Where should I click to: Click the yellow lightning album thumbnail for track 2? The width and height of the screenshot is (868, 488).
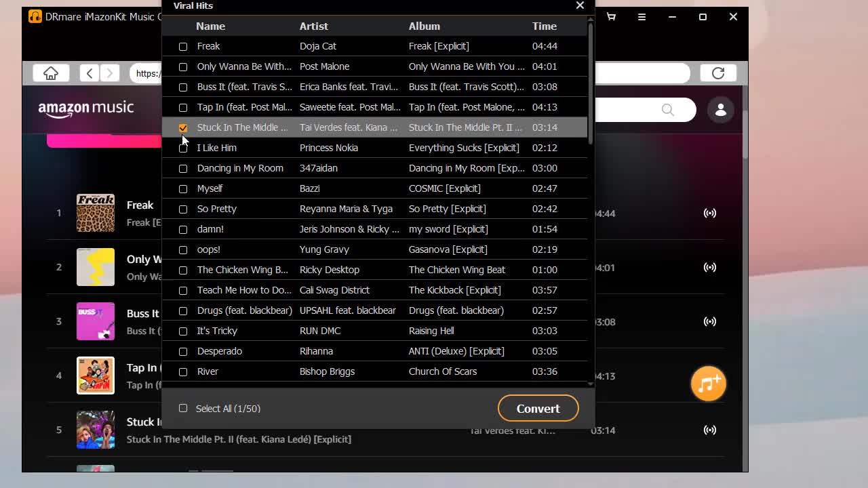[x=96, y=267]
